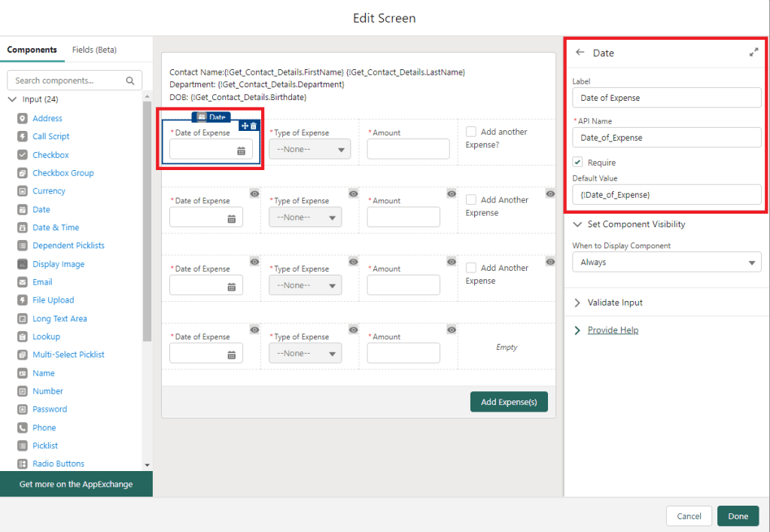Choose the Radio Buttons component
The width and height of the screenshot is (770, 532).
[x=58, y=464]
